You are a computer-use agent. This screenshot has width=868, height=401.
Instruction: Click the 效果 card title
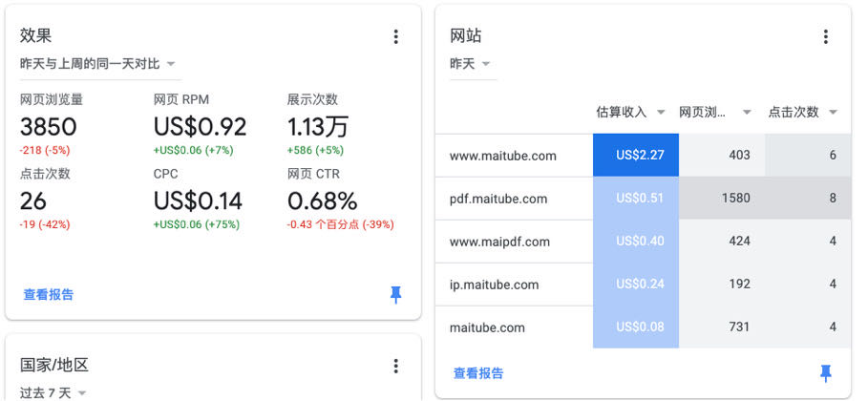pos(36,35)
